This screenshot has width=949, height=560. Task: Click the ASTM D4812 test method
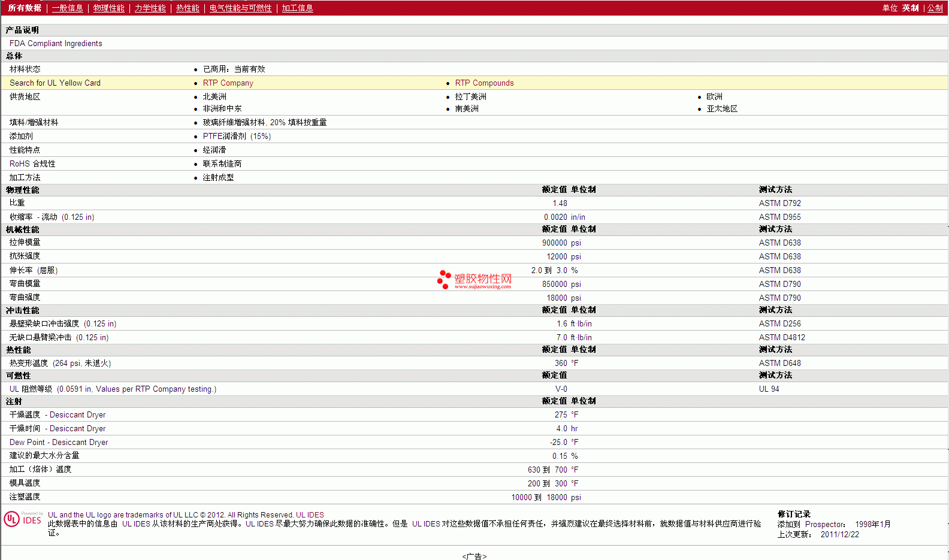tap(782, 338)
